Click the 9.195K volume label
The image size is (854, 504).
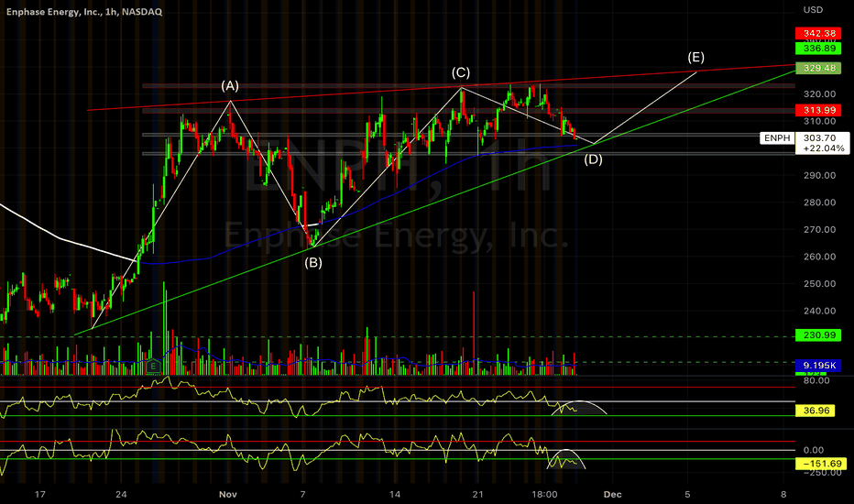click(818, 365)
